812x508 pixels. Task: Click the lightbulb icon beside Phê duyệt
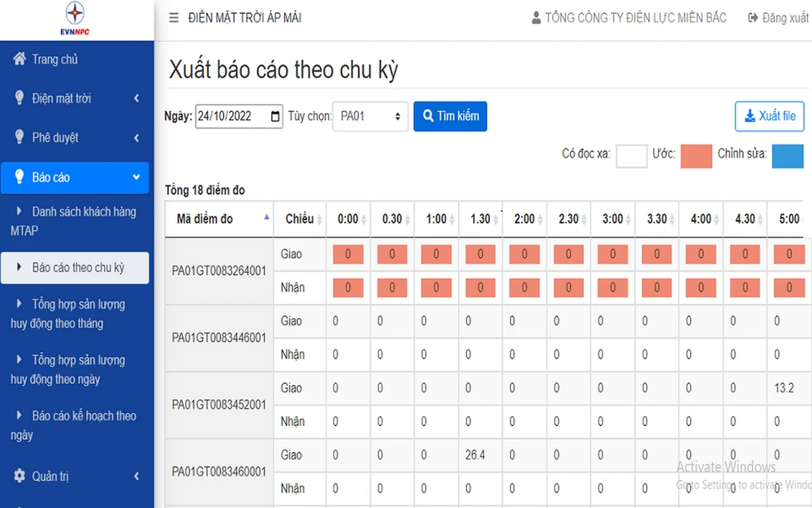[x=19, y=137]
